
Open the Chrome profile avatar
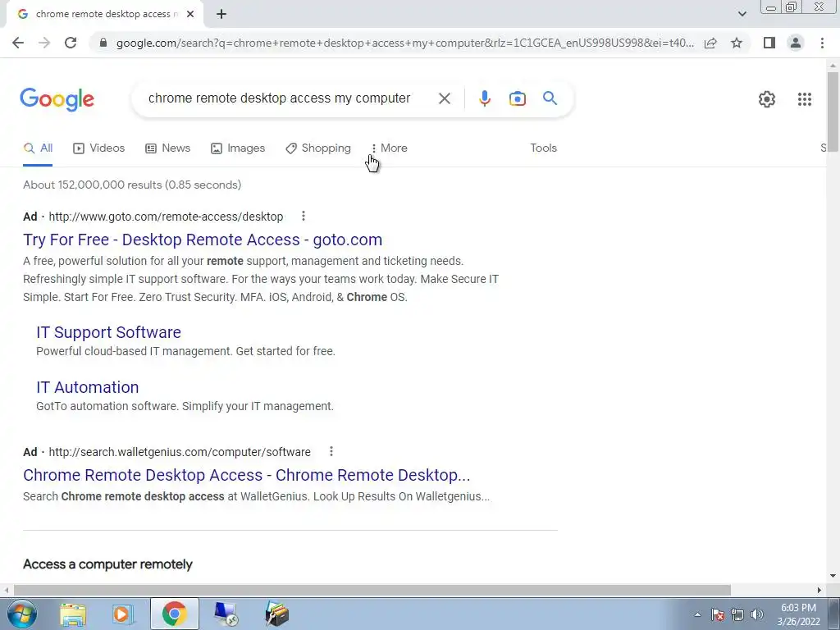coord(796,43)
